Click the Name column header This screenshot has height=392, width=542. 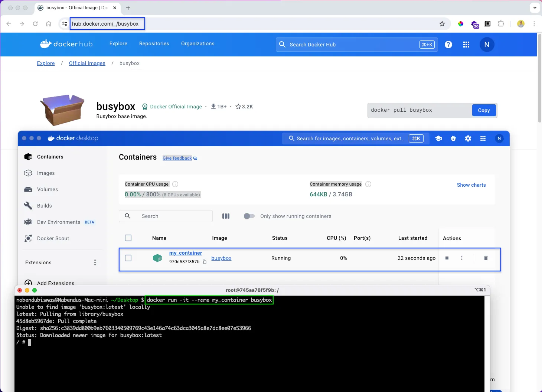[159, 238]
